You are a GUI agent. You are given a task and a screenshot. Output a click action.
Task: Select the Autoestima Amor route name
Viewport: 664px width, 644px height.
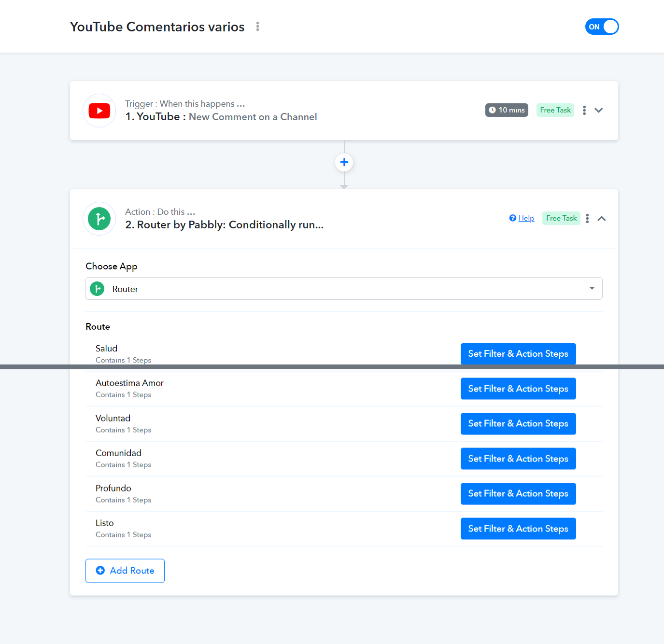129,383
